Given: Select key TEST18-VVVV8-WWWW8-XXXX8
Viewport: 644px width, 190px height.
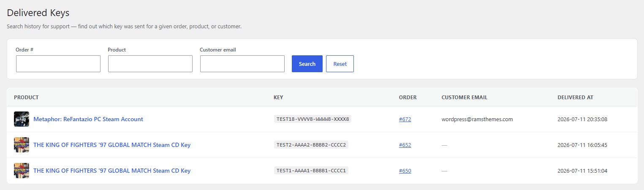Looking at the screenshot, I should coord(312,119).
